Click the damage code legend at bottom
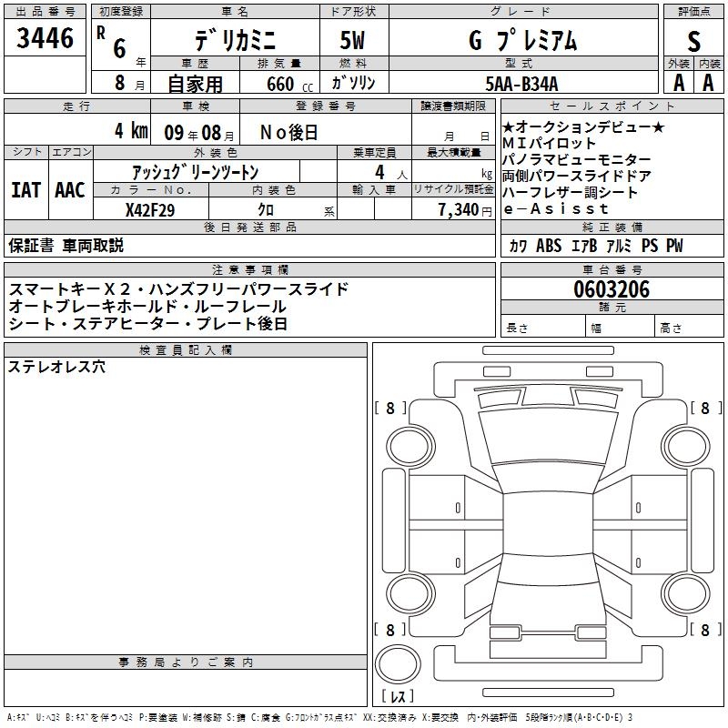Viewport: 728px width, 728px height. point(319,717)
